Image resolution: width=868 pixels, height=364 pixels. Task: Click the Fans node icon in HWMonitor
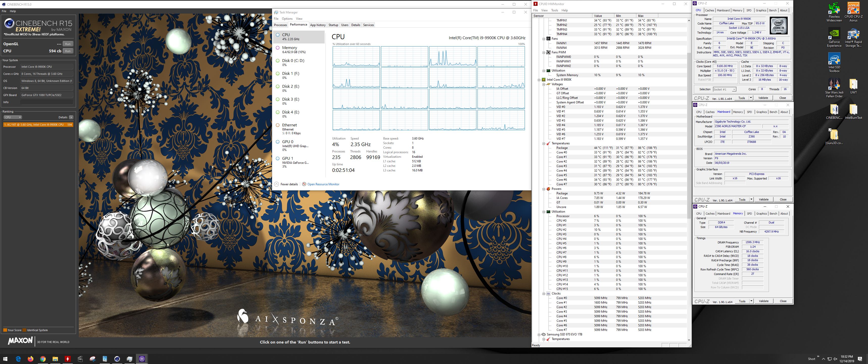(548, 38)
